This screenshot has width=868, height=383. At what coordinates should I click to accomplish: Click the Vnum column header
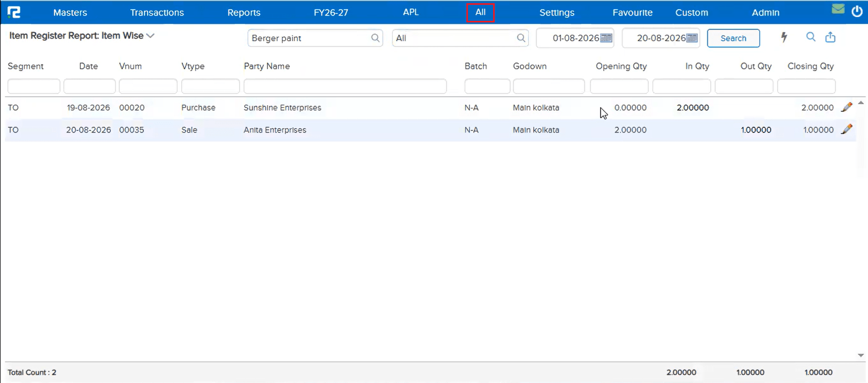(130, 66)
